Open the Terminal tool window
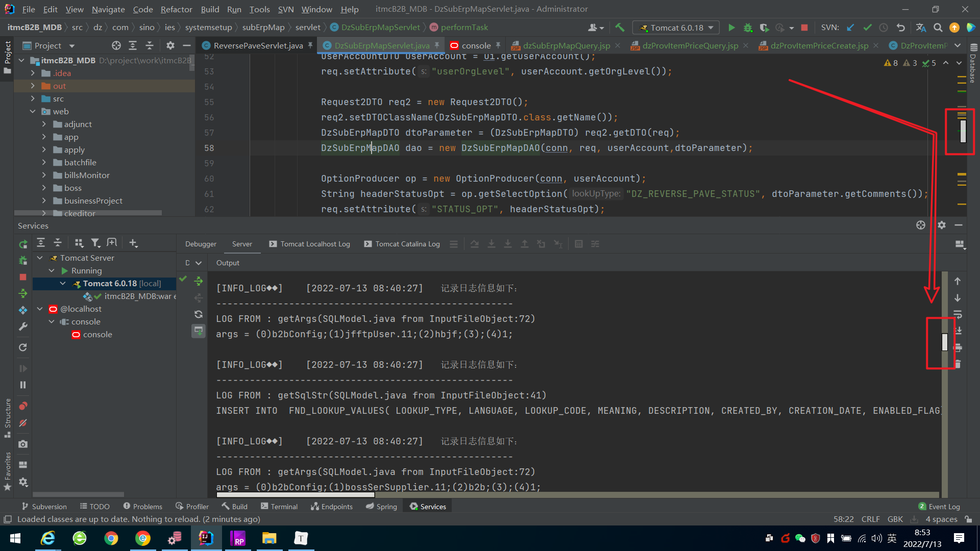This screenshot has width=980, height=551. (279, 507)
